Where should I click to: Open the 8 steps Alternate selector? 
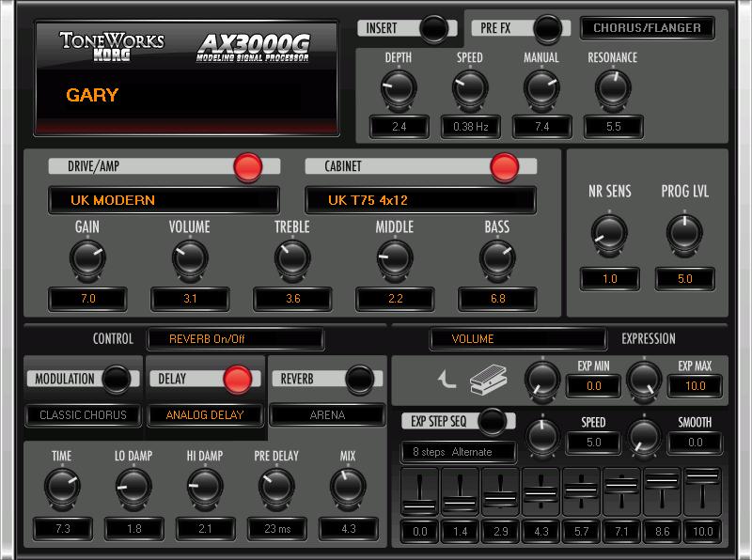459,452
